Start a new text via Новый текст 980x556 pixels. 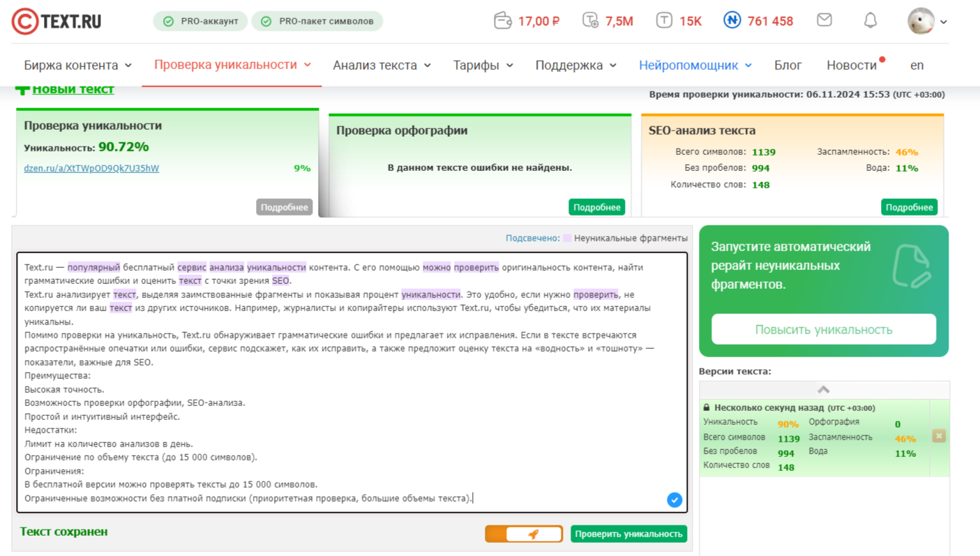pos(73,89)
